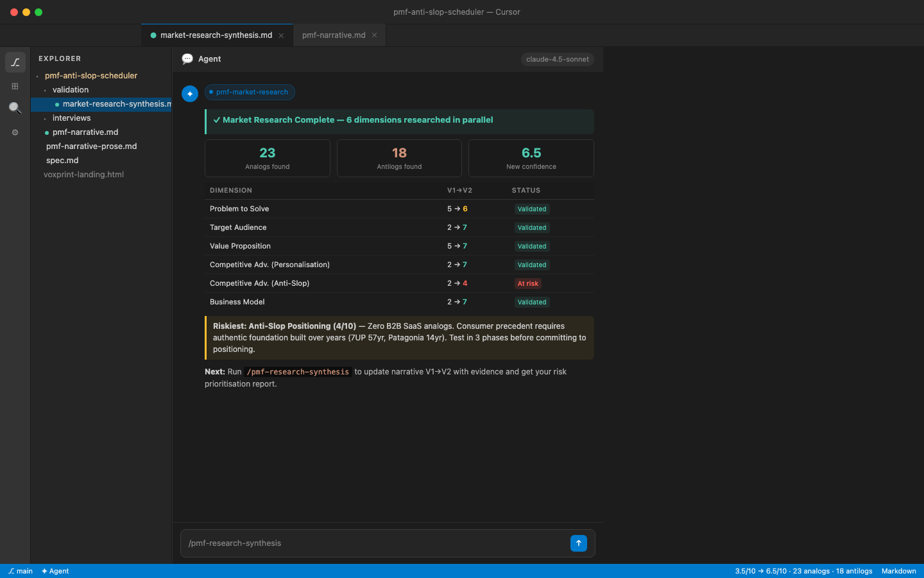Click the /pmf-research-synthesis command in the message
The width and height of the screenshot is (924, 578).
click(x=298, y=372)
